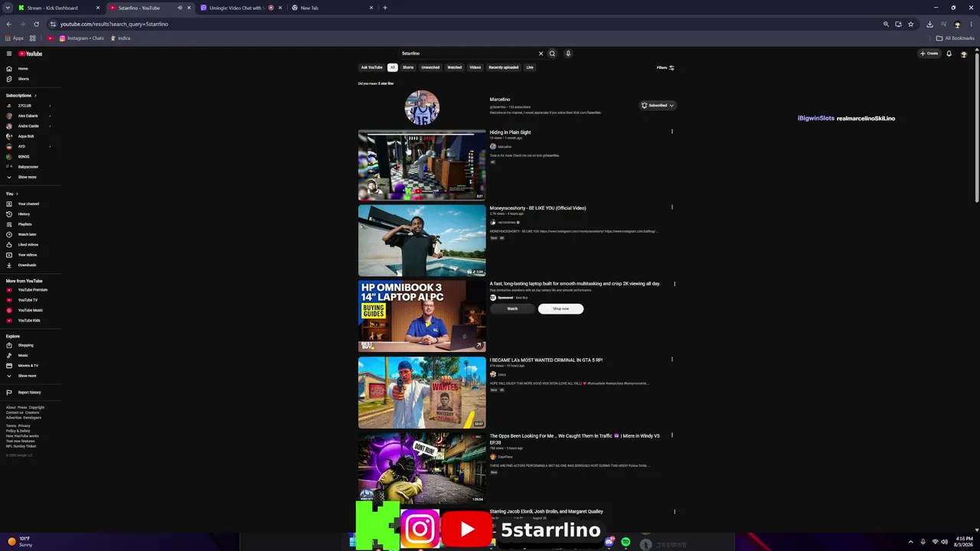
Task: Expand the Subscriptions section header
Action: [x=21, y=96]
